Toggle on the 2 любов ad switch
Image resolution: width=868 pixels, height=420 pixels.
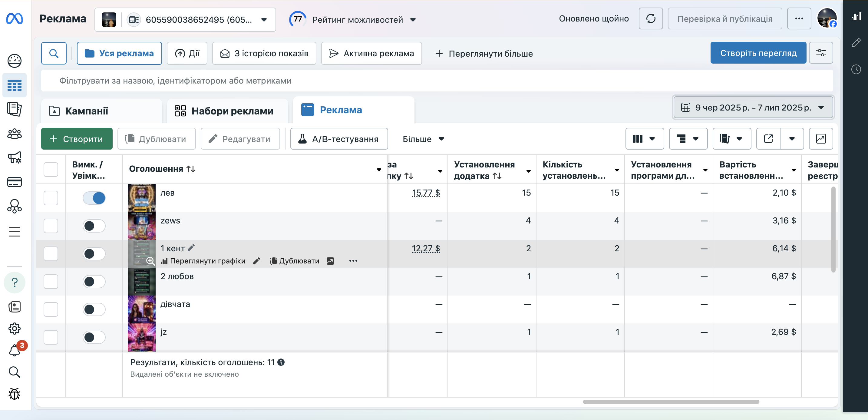point(94,281)
